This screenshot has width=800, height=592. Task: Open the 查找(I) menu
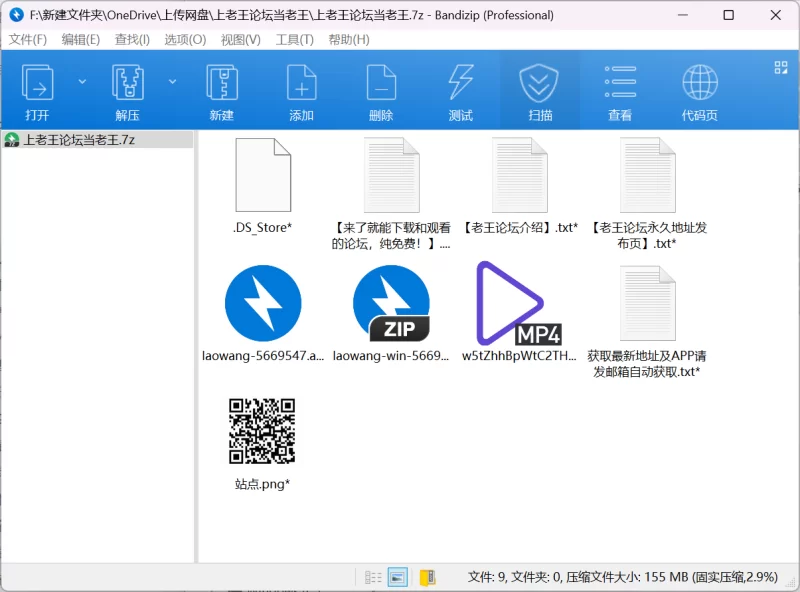click(x=132, y=39)
